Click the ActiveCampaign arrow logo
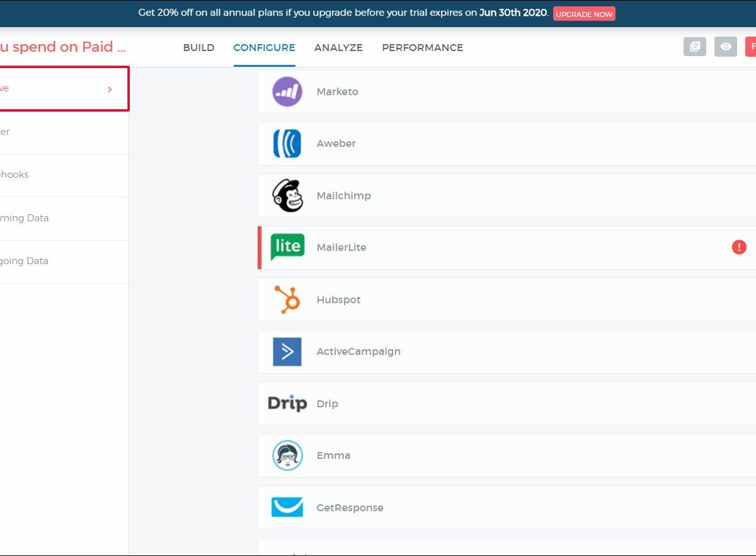 coord(287,352)
